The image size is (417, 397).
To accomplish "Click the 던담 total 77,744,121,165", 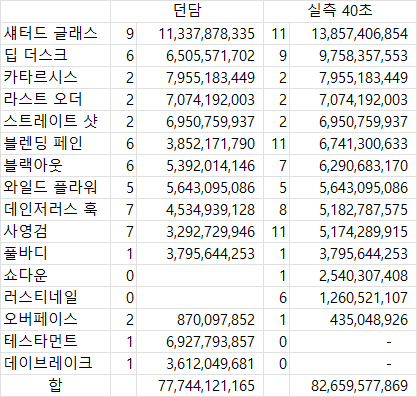I will [200, 385].
